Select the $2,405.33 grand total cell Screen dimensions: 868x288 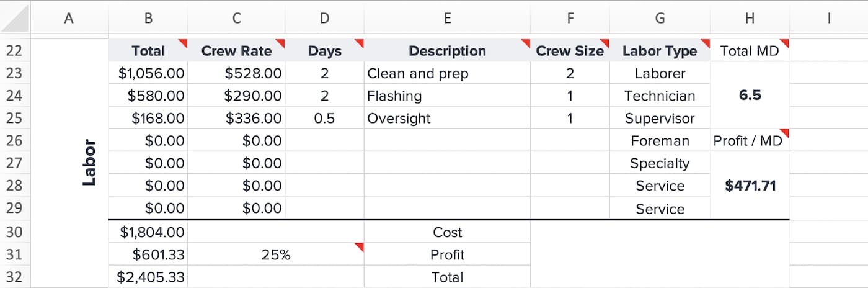point(148,277)
